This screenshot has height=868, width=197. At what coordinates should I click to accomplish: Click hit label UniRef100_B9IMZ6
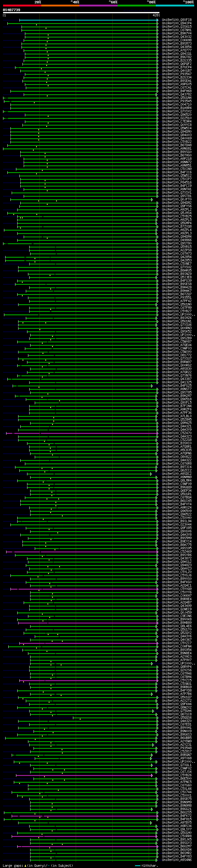pos(176,318)
